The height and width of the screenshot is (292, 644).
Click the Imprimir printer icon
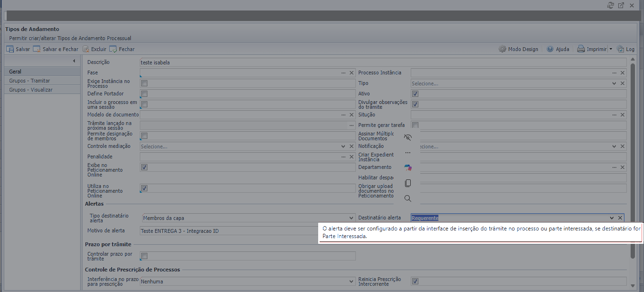click(581, 49)
